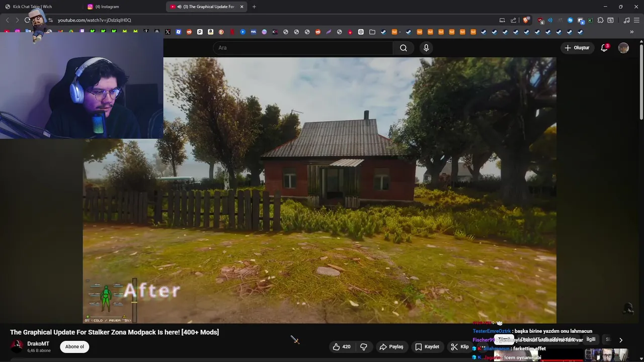Open DrakoMT channel name link
644x362 pixels.
[38, 344]
